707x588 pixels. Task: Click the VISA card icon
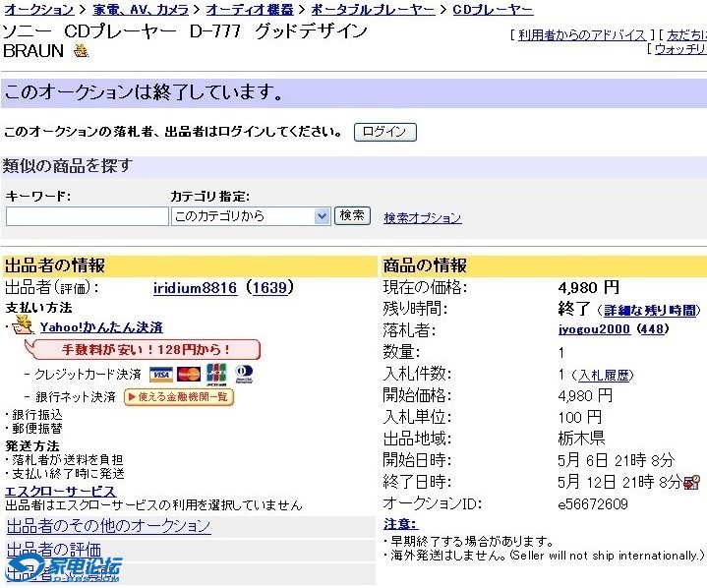click(x=161, y=375)
